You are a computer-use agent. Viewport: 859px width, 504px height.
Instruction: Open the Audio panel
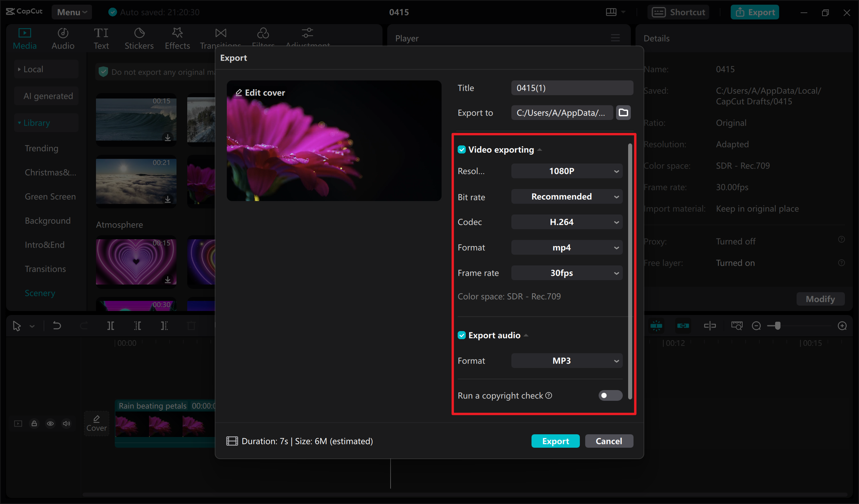(x=63, y=38)
